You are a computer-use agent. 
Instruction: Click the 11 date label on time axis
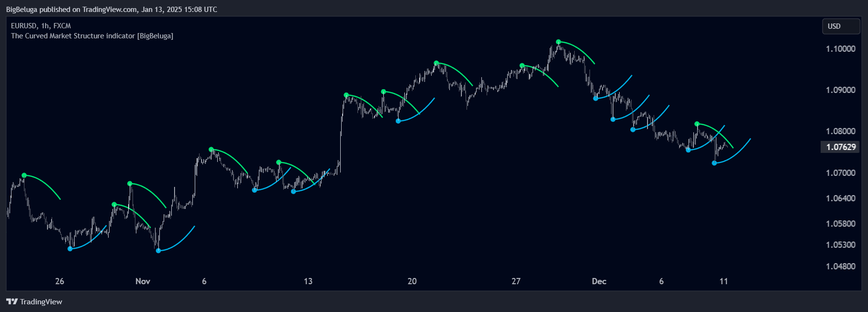723,281
